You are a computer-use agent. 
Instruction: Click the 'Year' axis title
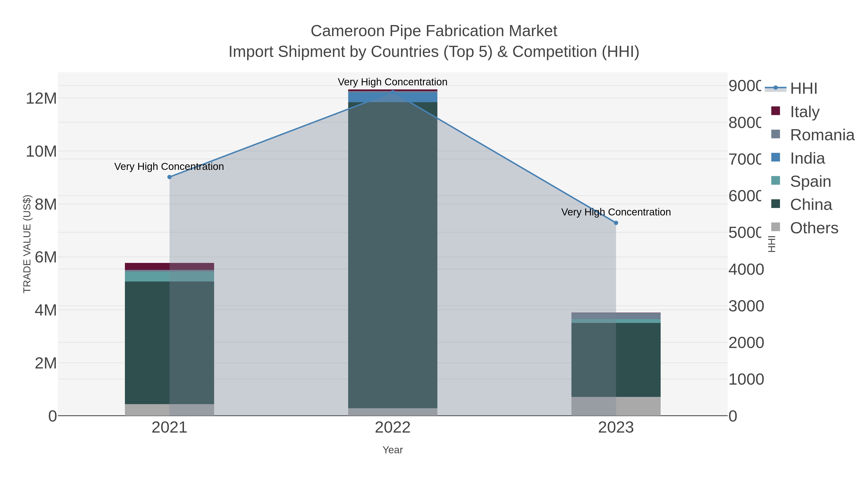point(393,450)
